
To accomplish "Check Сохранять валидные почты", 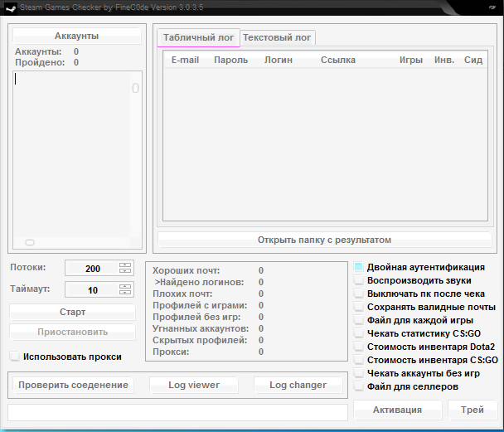I will point(358,307).
